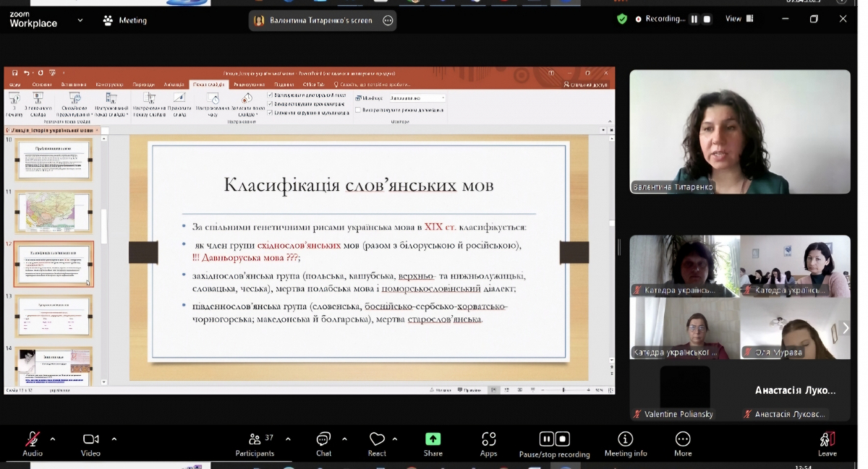Click the green encryption shield icon
The image size is (868, 469).
tap(622, 19)
